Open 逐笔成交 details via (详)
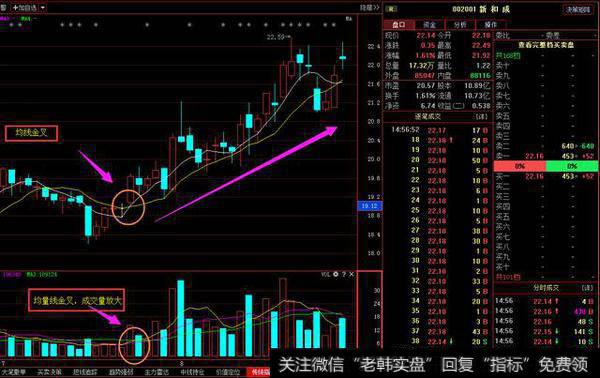 coord(481,117)
